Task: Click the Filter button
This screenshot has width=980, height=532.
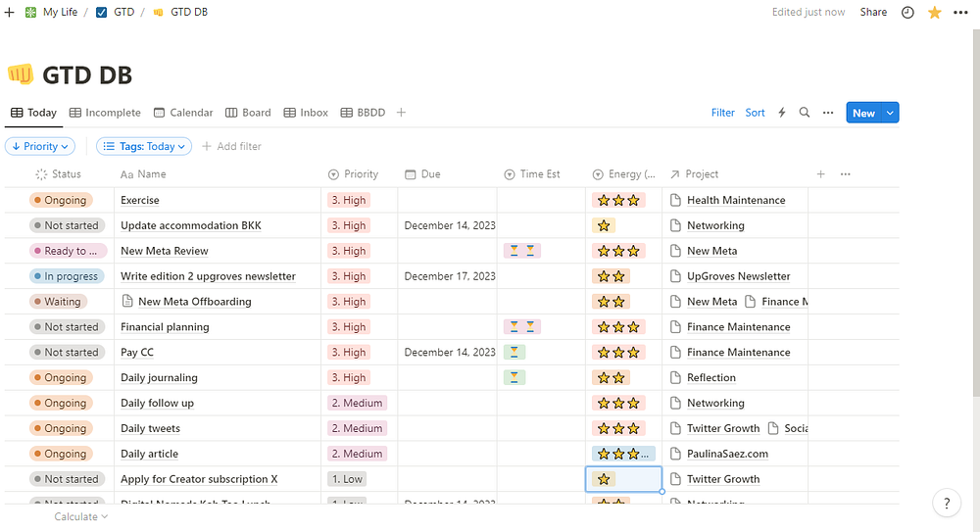Action: click(x=723, y=113)
